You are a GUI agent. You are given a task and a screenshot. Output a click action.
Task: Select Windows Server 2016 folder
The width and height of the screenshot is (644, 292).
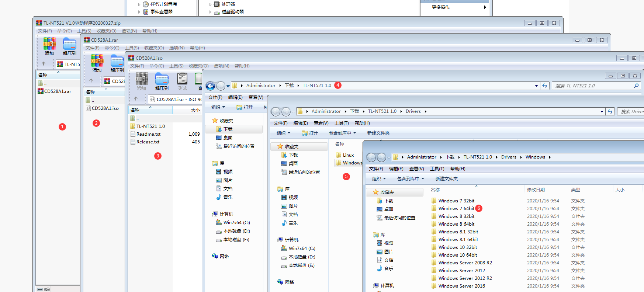click(x=458, y=286)
